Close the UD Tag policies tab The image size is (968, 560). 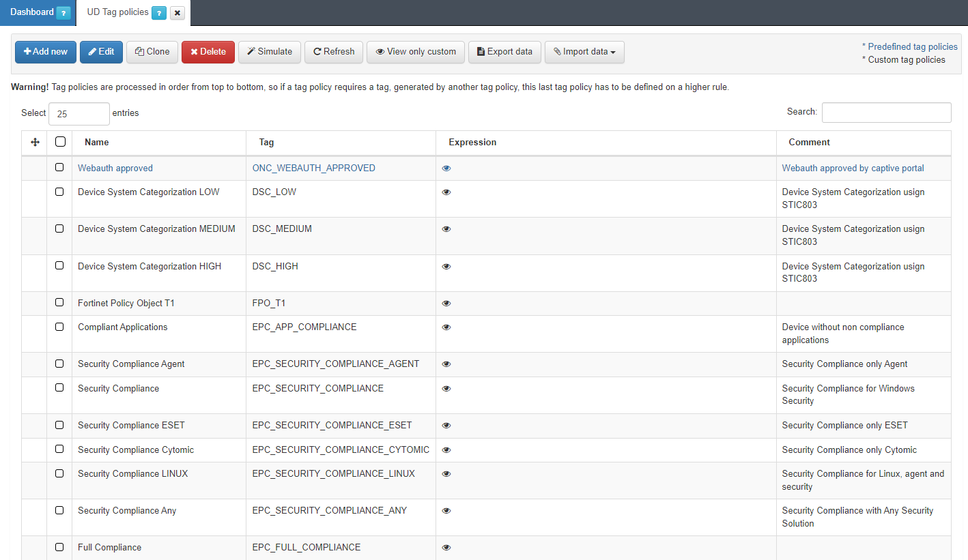point(177,13)
